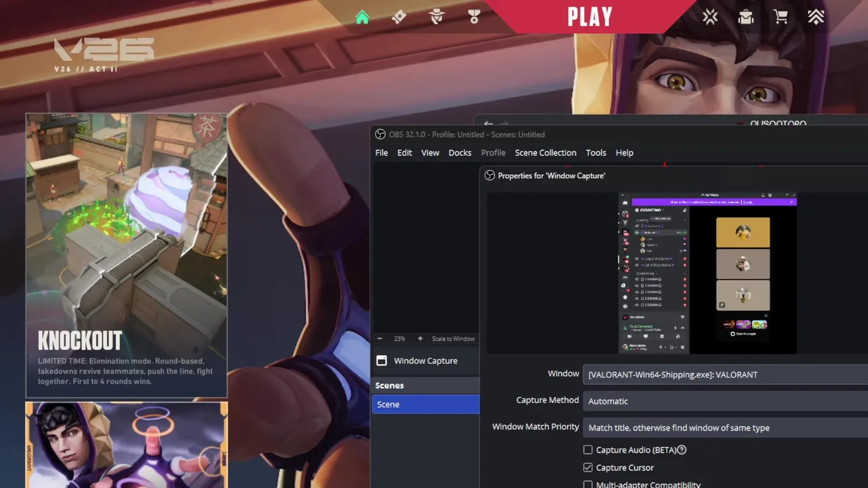This screenshot has height=488, width=868.
Task: Select the Window Capture source label
Action: pos(426,361)
